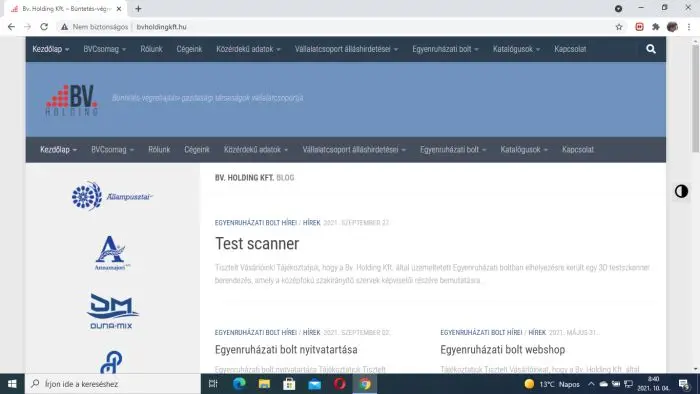Open Microsoft Store from taskbar
Viewport: 700px width, 394px height.
[x=289, y=384]
